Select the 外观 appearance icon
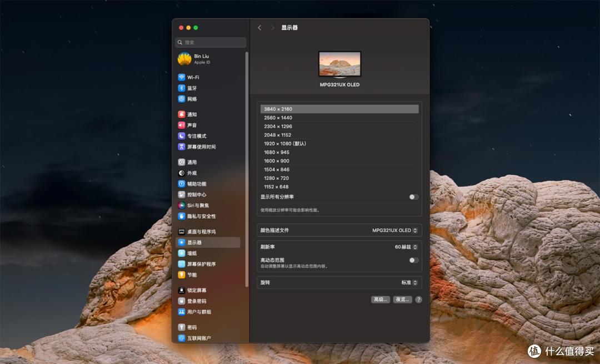This screenshot has height=364, width=600. [182, 173]
